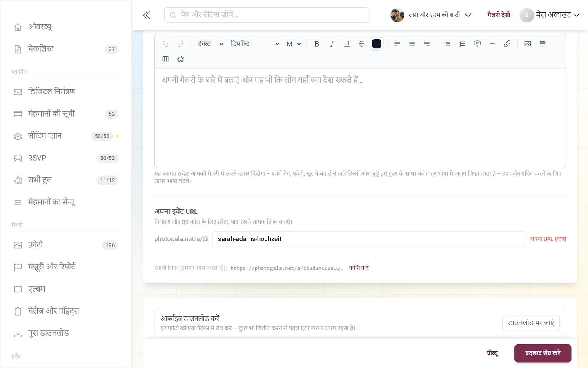
Task: Align text to the left
Action: (x=397, y=44)
